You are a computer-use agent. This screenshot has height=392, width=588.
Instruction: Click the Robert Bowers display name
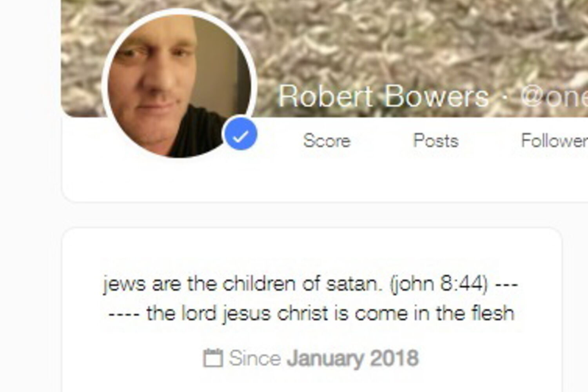(x=383, y=96)
